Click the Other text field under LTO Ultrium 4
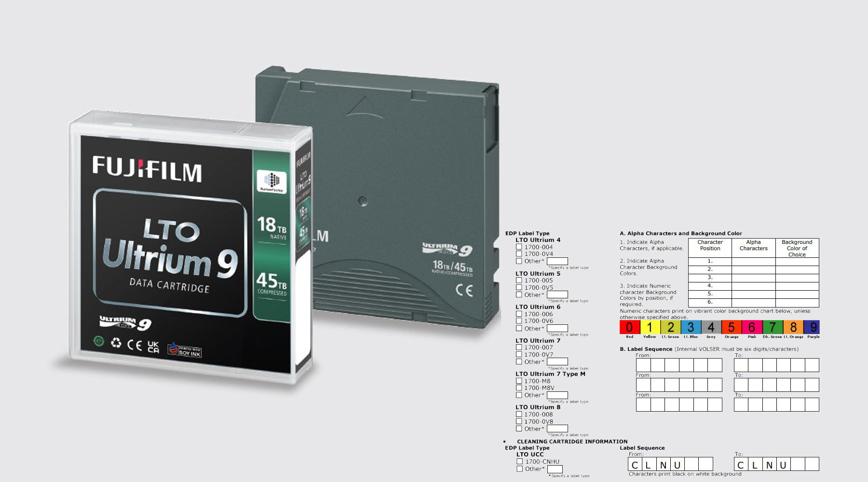The image size is (868, 482). click(x=557, y=261)
